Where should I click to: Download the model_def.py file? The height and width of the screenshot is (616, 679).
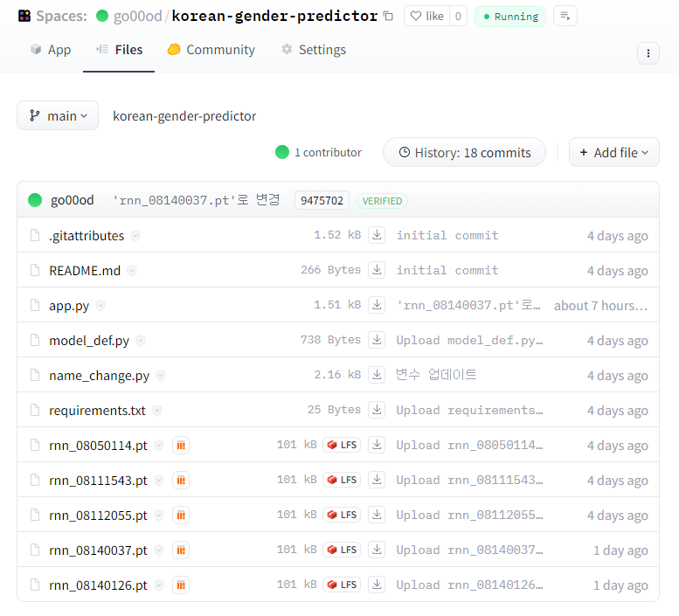(377, 340)
